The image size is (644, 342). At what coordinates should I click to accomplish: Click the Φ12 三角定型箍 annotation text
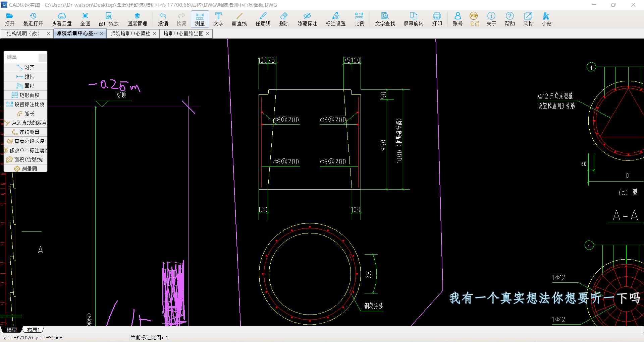[555, 96]
